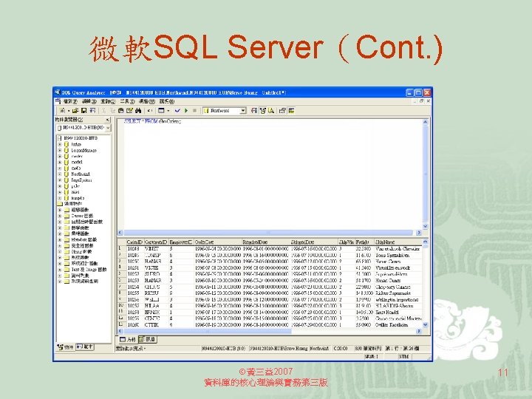532x399 pixels.
Task: Open the New Query dropdown arrow
Action: pyautogui.click(x=69, y=111)
